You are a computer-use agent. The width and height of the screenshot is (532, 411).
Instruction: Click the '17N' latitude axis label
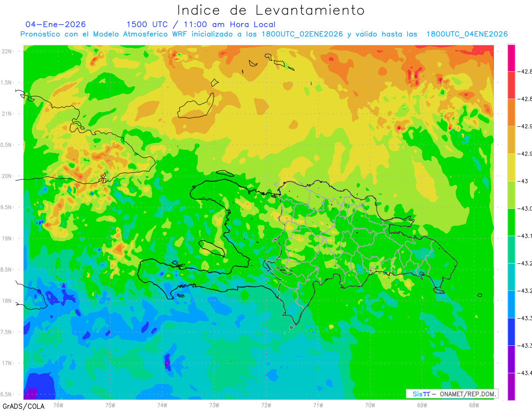(x=8, y=363)
